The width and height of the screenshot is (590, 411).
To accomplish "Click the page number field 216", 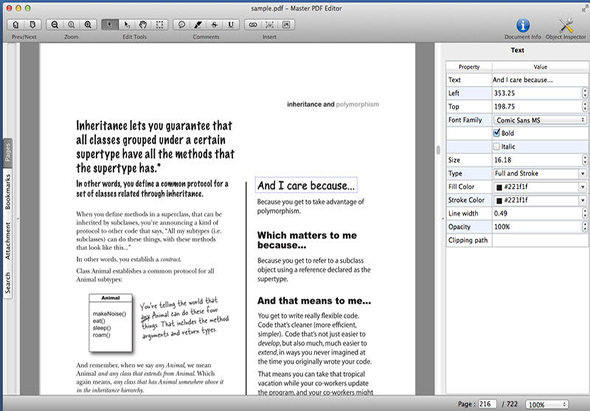I will pos(487,404).
